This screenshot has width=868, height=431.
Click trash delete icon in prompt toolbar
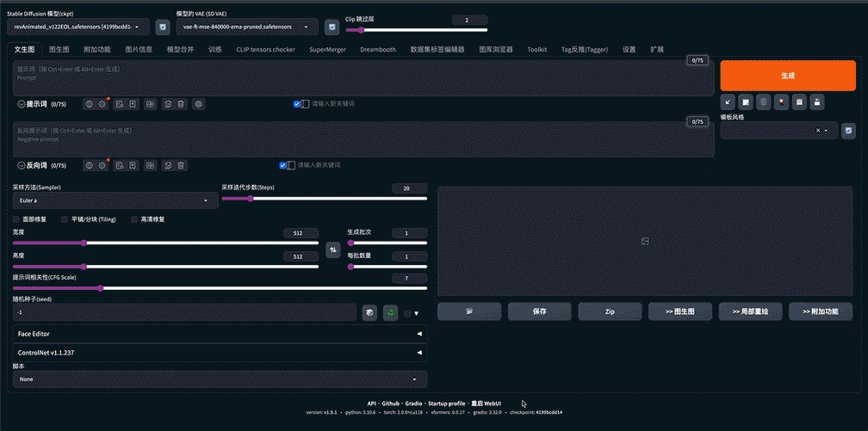click(x=181, y=103)
